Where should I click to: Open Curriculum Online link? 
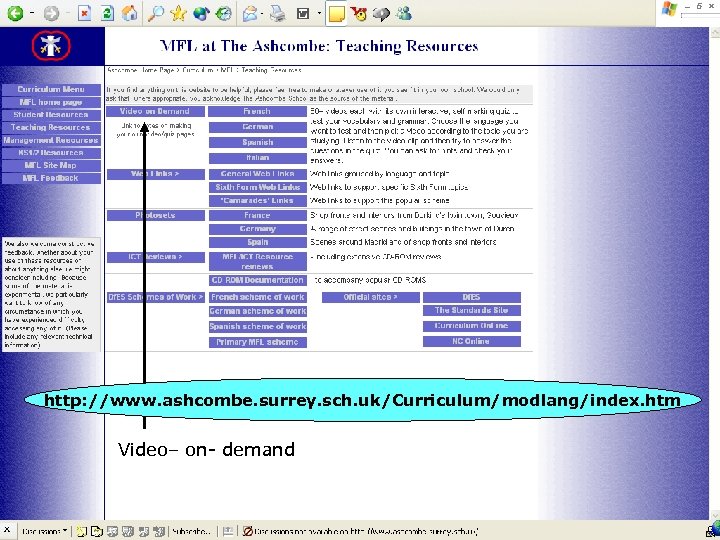[x=472, y=326]
